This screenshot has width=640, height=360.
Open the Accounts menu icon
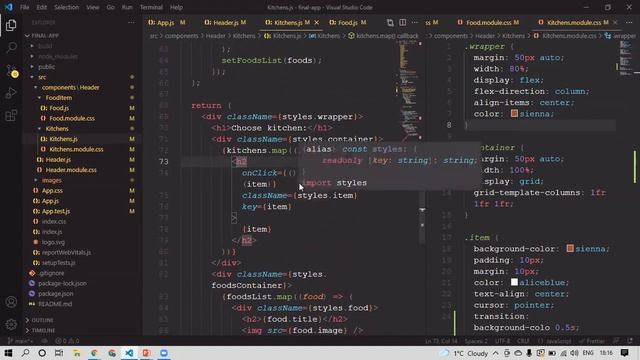coord(11,302)
